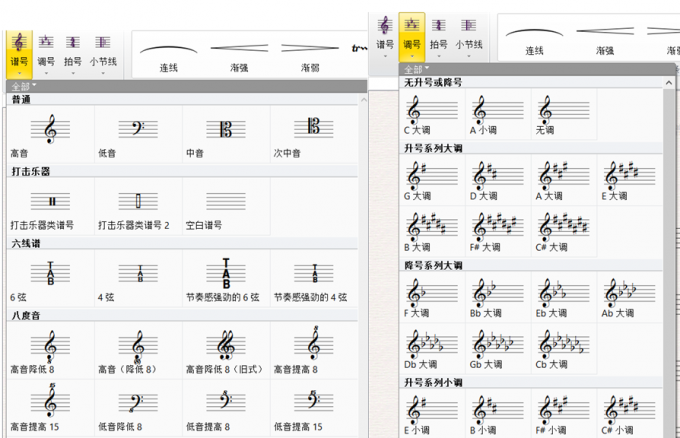This screenshot has width=680, height=438.
Task: Choose the 4 弦 tab clef
Action: [x=138, y=278]
